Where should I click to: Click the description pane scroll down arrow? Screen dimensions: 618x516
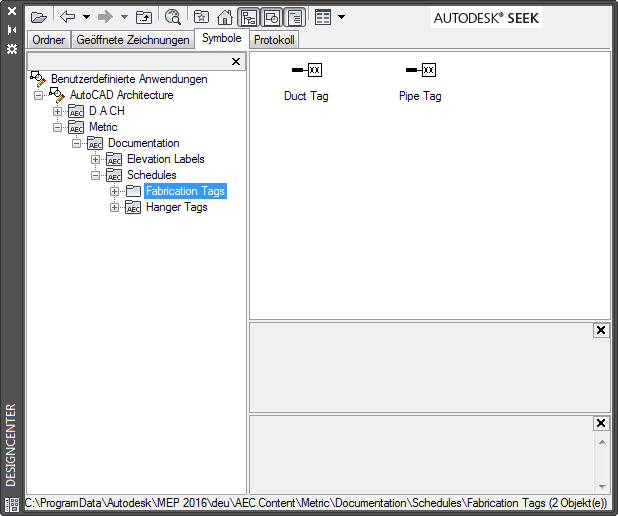602,486
